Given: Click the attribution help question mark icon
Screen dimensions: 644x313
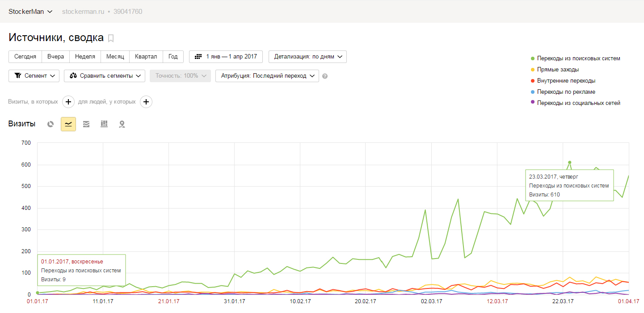Looking at the screenshot, I should [325, 76].
